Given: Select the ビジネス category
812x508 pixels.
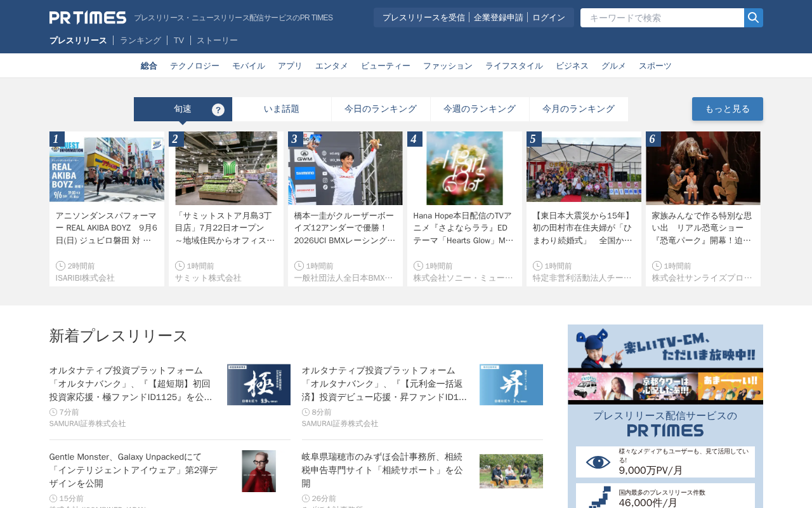Looking at the screenshot, I should [572, 66].
